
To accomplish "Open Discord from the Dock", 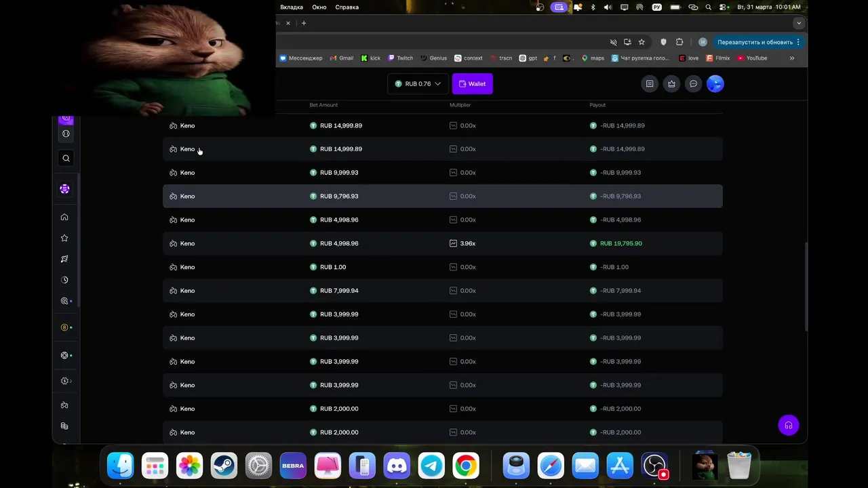I will (x=397, y=466).
